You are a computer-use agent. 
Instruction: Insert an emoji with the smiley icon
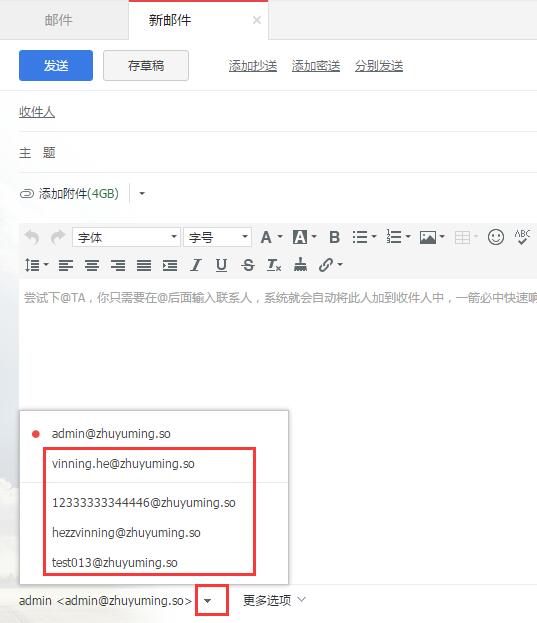(496, 237)
